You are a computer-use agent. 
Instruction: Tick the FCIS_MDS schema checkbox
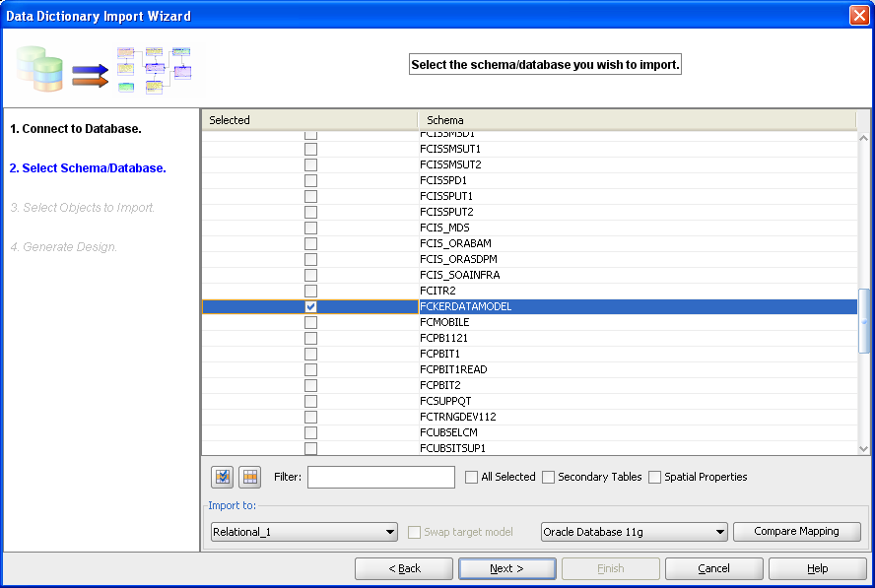point(310,229)
